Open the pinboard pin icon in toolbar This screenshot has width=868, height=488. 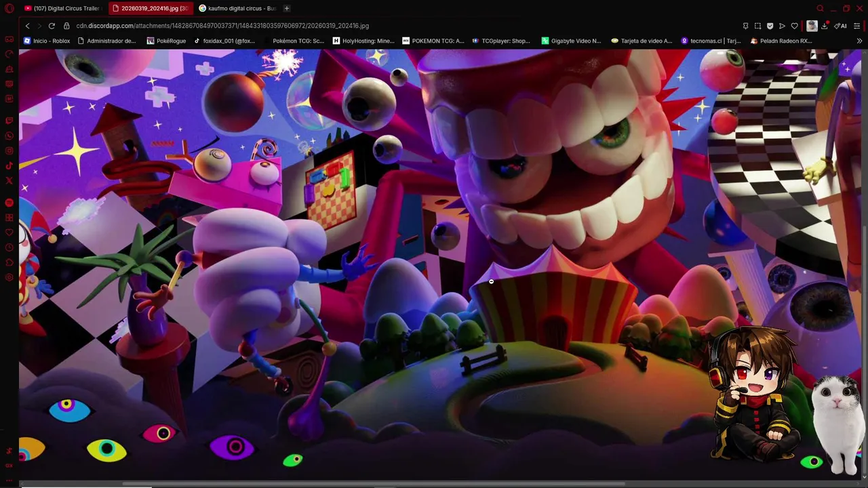745,26
